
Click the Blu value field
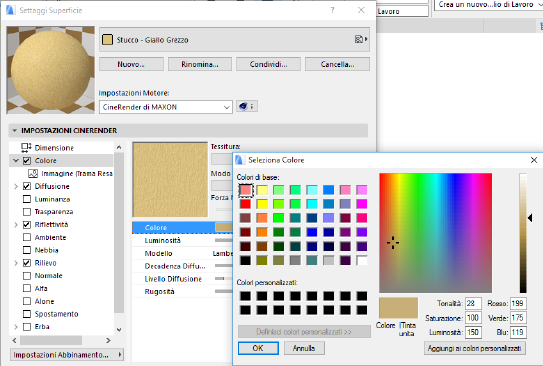(518, 332)
